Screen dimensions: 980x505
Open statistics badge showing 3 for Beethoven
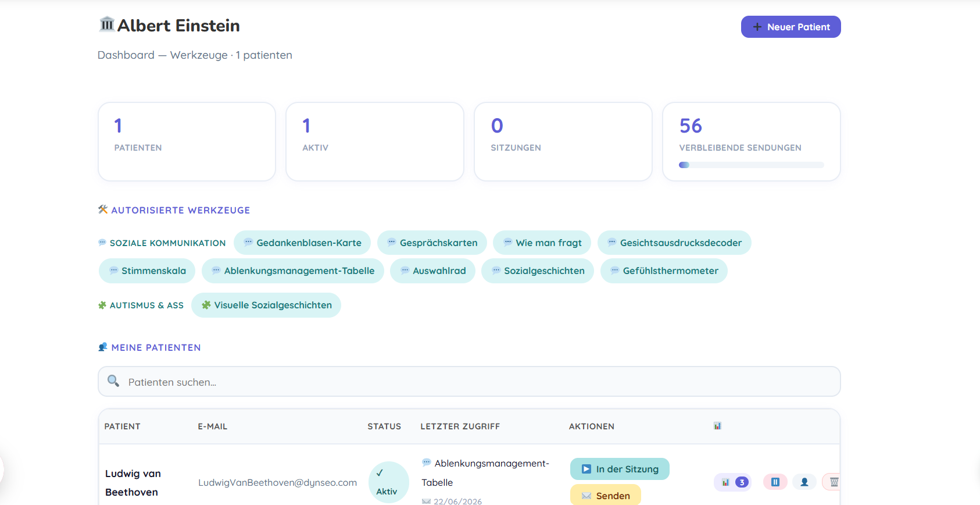(733, 482)
